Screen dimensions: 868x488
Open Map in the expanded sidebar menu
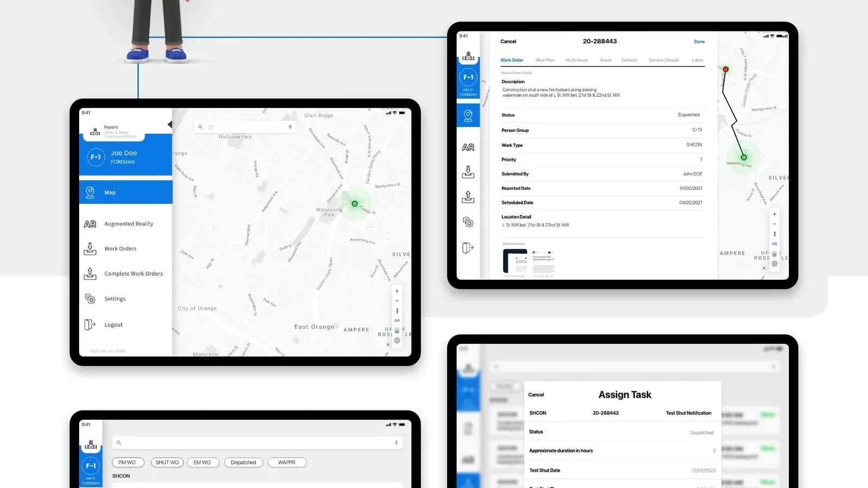point(126,192)
